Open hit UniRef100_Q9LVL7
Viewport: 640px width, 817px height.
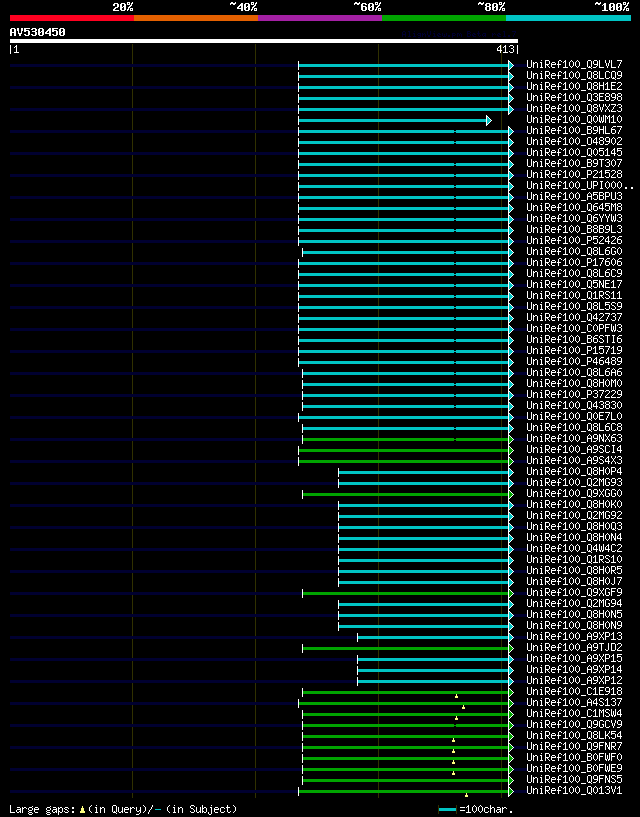click(574, 64)
